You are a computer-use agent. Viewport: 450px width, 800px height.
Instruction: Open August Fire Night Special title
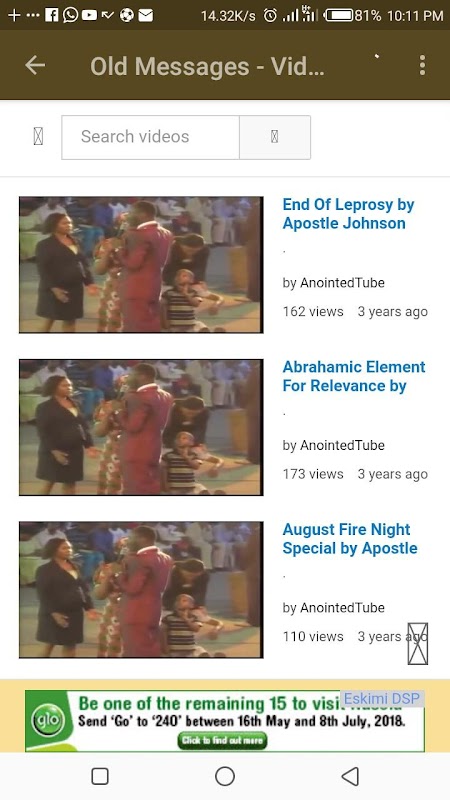[x=350, y=539]
